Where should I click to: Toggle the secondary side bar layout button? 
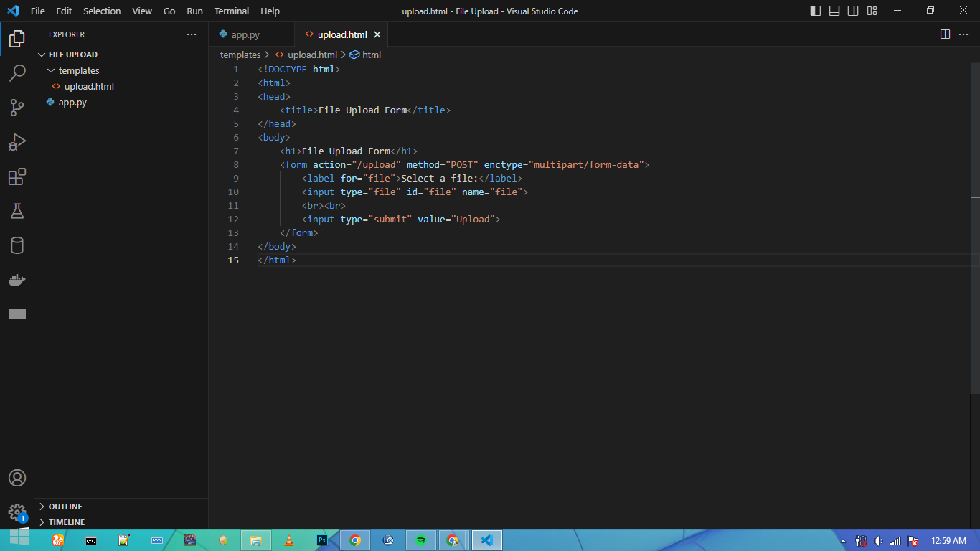853,11
